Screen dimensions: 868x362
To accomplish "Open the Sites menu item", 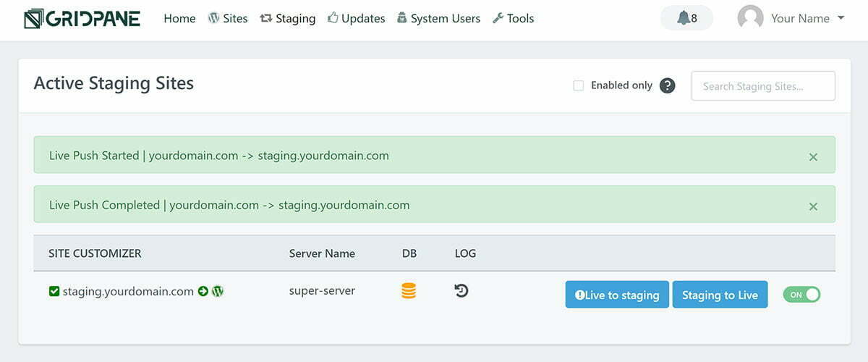I will coord(228,19).
